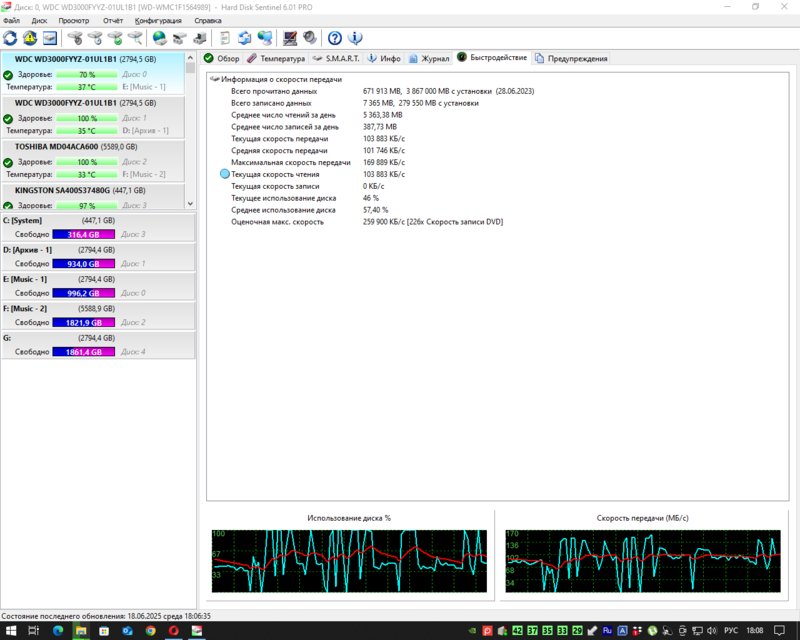This screenshot has width=800, height=640.
Task: Open the Конфигурация menu
Action: [158, 20]
